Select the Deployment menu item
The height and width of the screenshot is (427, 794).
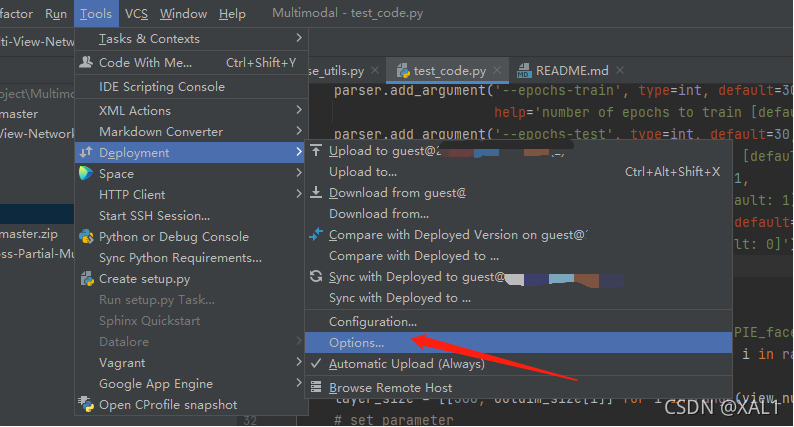click(190, 152)
